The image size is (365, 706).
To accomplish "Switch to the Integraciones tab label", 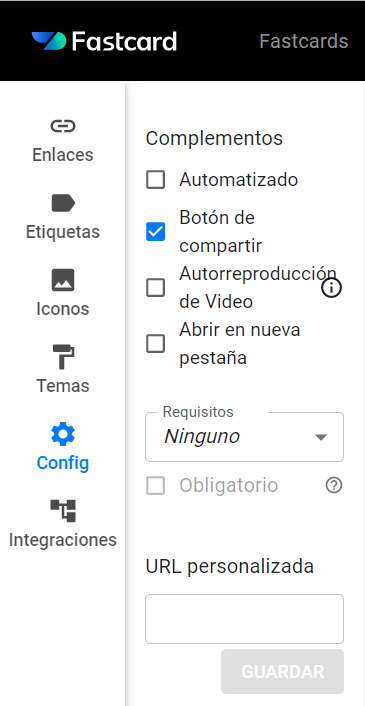I will [x=63, y=540].
